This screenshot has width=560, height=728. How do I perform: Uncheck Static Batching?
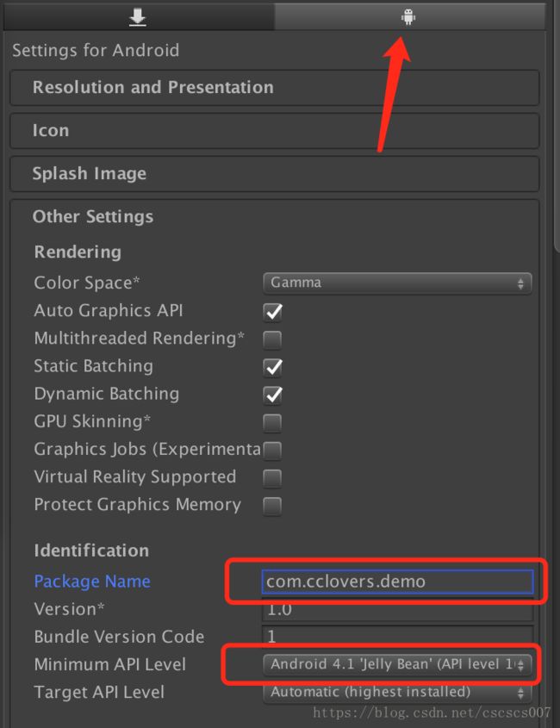coord(272,367)
